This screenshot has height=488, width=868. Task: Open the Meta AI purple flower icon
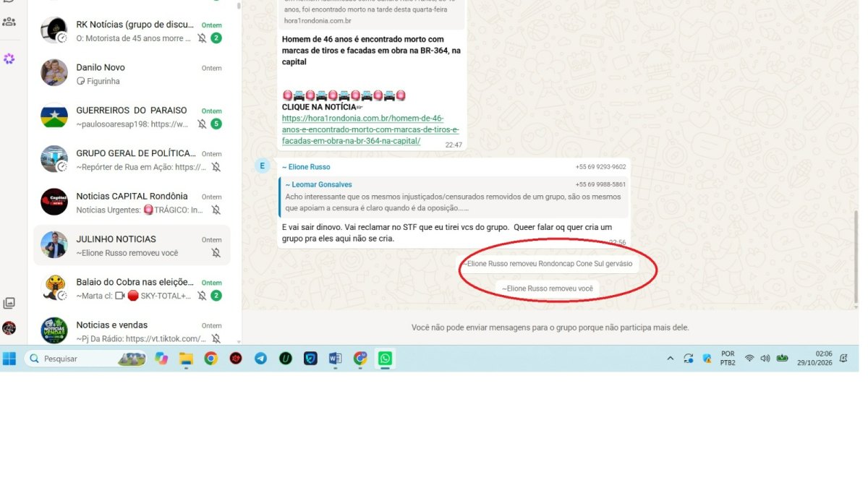tap(9, 59)
